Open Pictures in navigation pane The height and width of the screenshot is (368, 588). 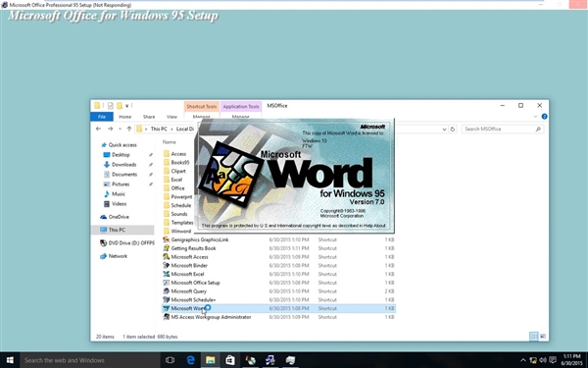[x=117, y=184]
